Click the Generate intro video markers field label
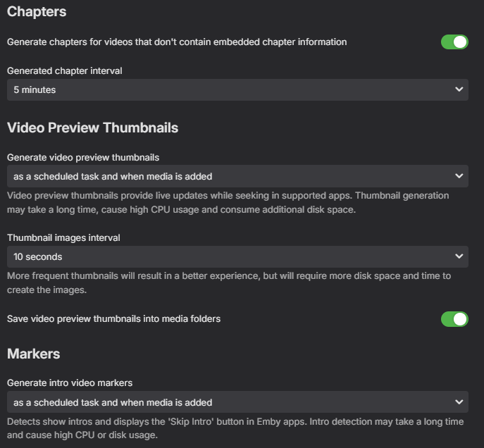 70,383
